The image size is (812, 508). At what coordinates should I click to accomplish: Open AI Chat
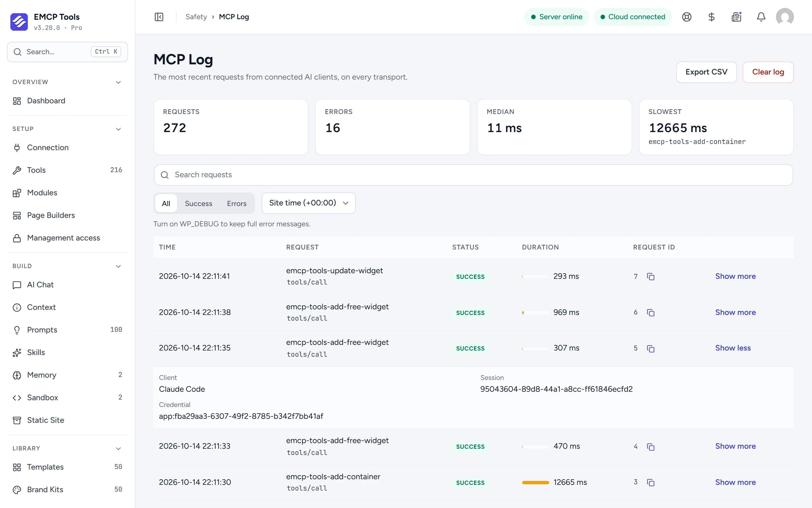(x=67, y=284)
